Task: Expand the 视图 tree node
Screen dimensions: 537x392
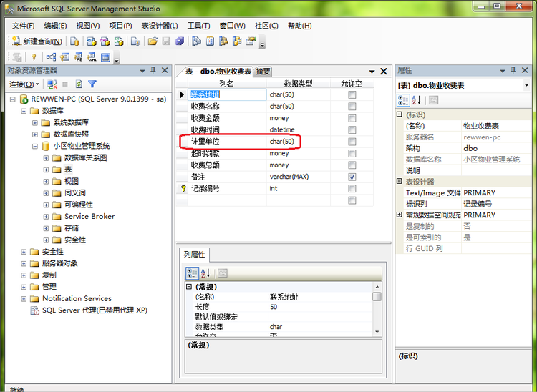Action: [46, 181]
